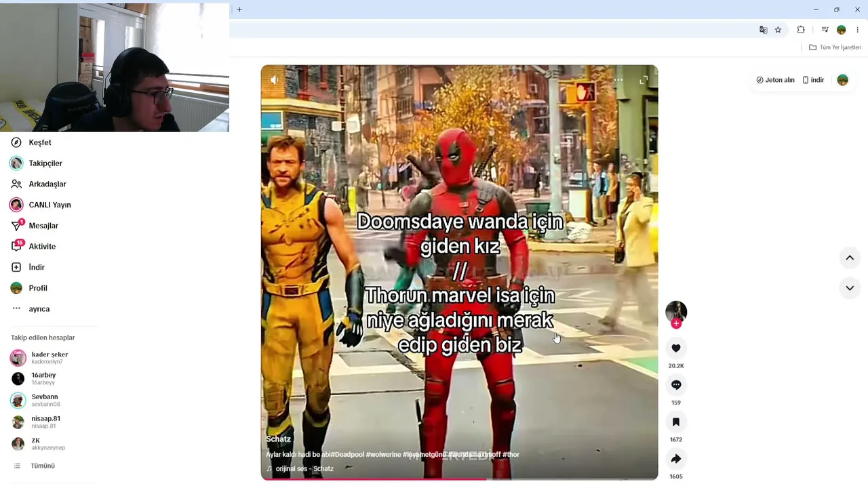
Task: Open the browser media controls icon
Action: pyautogui.click(x=825, y=30)
